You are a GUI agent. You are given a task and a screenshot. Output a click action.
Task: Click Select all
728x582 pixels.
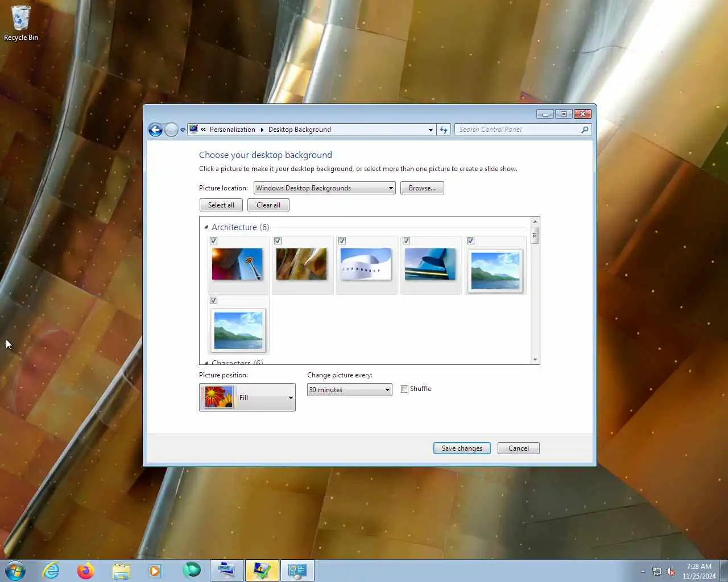point(221,205)
